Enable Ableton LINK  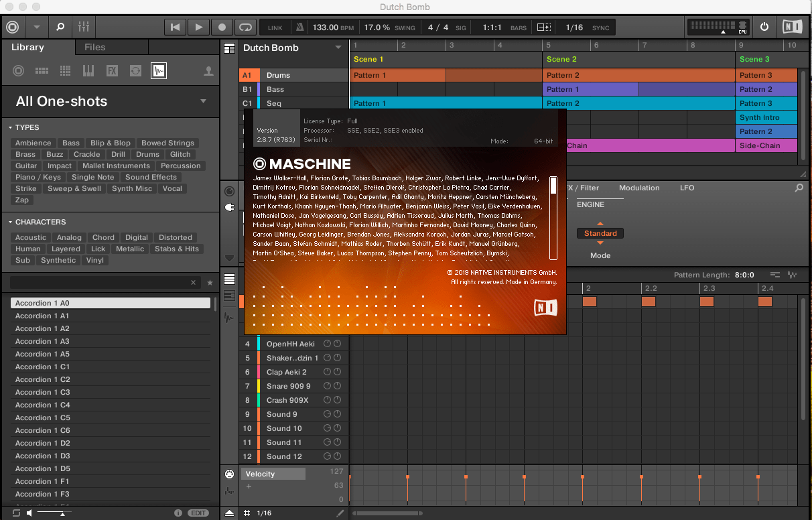(x=275, y=28)
